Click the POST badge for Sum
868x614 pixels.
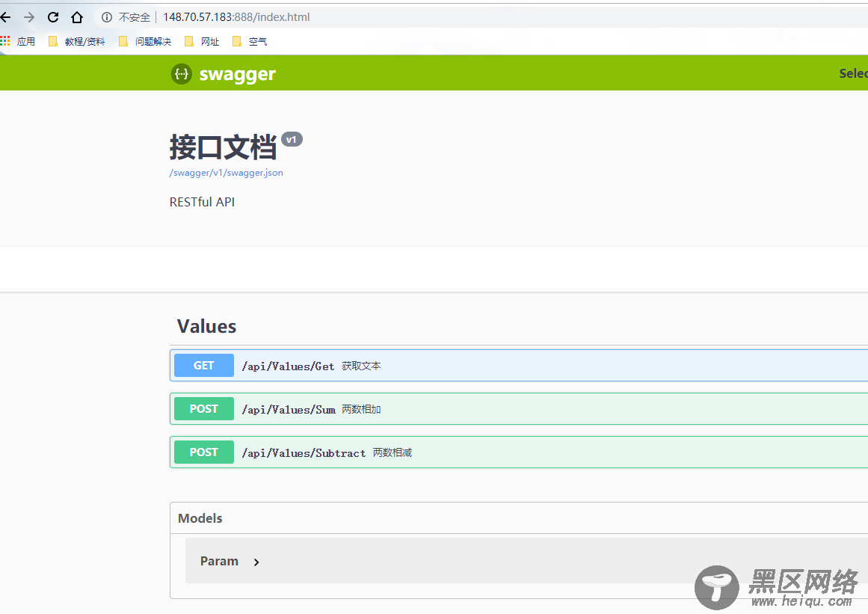tap(203, 408)
